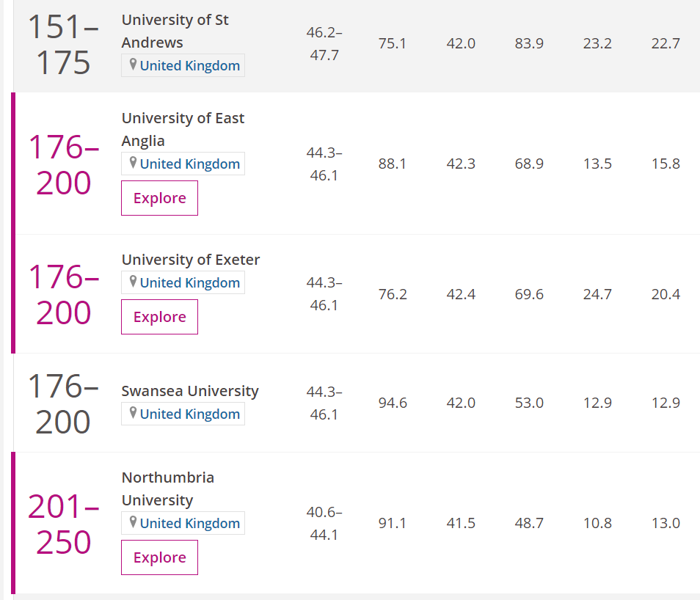Select Swansea University's 94.6 score cell
700x600 pixels.
pyautogui.click(x=393, y=403)
